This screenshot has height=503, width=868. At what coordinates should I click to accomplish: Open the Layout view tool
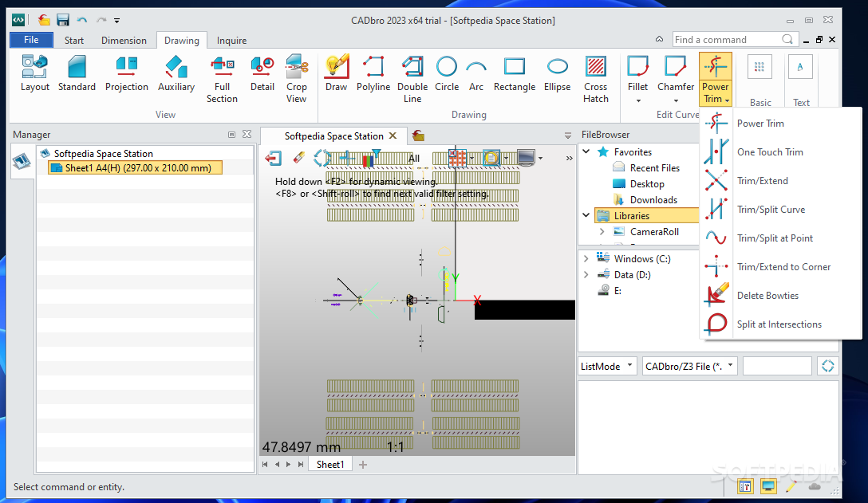(x=35, y=73)
